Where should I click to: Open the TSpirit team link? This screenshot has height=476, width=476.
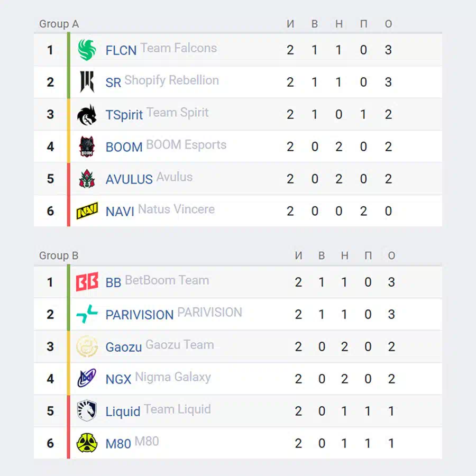click(124, 115)
